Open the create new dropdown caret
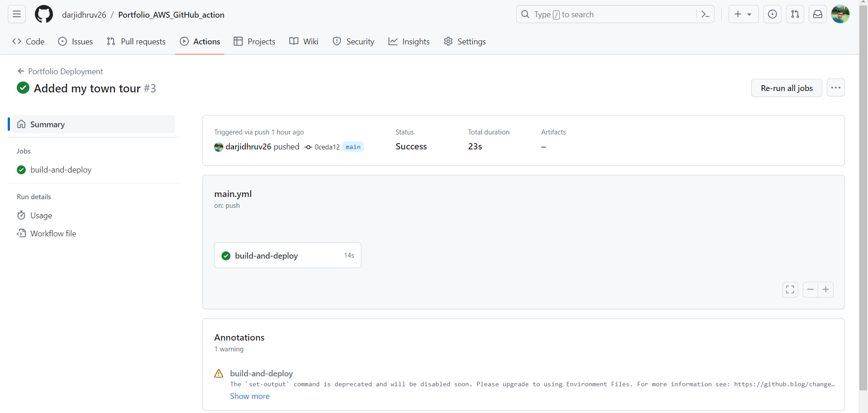 tap(749, 14)
